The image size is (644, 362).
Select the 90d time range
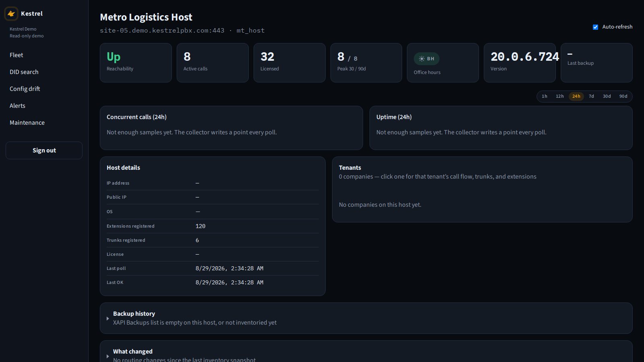tap(623, 97)
